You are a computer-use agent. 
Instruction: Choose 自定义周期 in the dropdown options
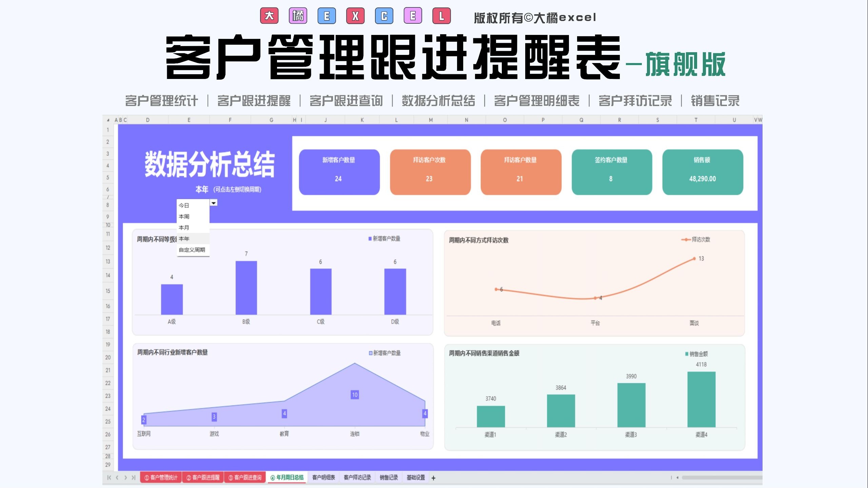point(193,250)
